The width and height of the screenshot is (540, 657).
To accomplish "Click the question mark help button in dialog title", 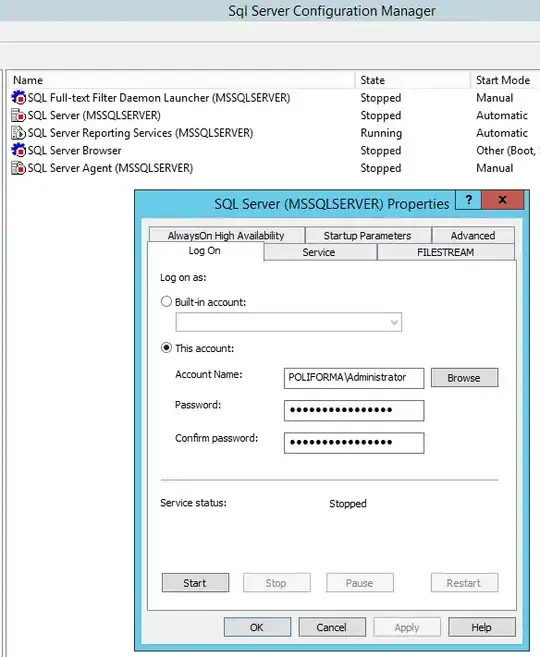I will (469, 200).
